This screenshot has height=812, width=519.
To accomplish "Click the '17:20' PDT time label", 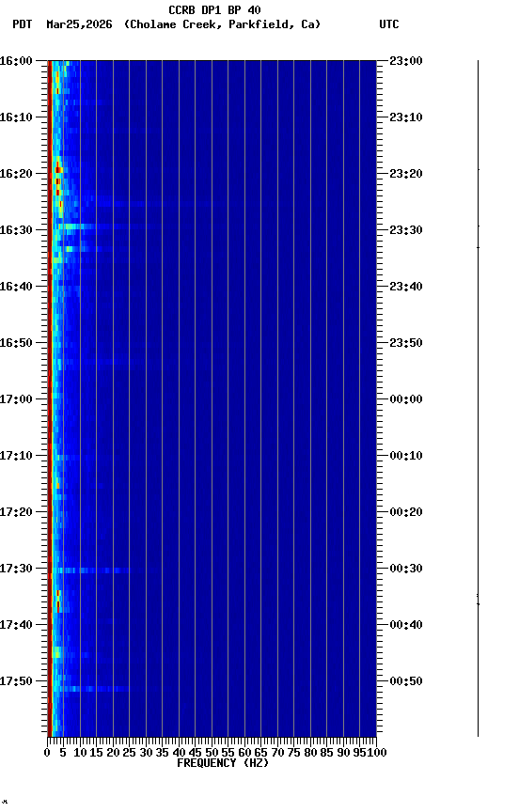I will (16, 512).
